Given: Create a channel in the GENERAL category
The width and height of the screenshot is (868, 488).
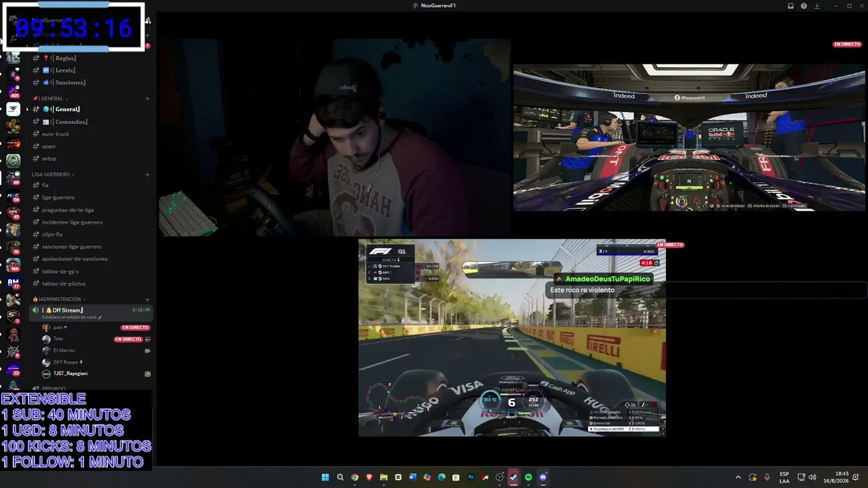Looking at the screenshot, I should (147, 98).
